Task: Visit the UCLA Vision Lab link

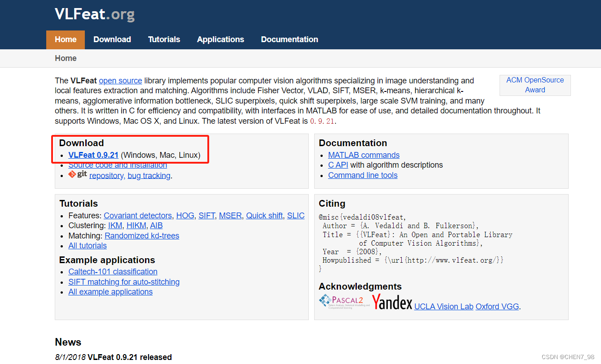Action: point(443,307)
